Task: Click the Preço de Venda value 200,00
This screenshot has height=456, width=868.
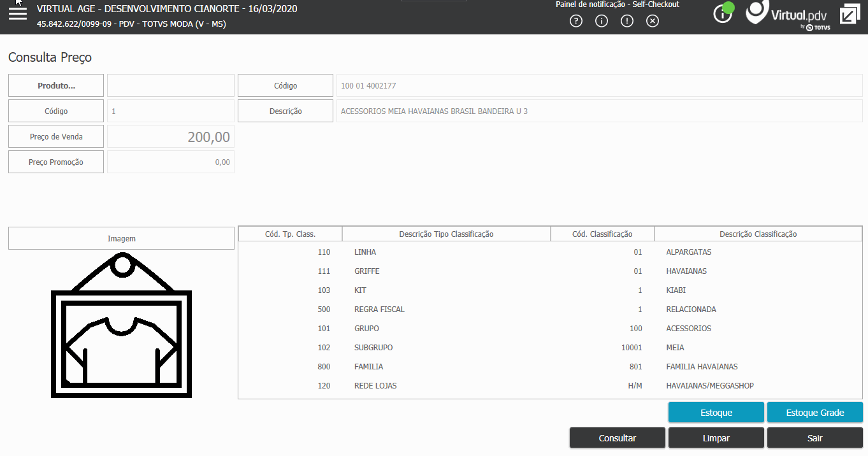Action: pos(171,136)
